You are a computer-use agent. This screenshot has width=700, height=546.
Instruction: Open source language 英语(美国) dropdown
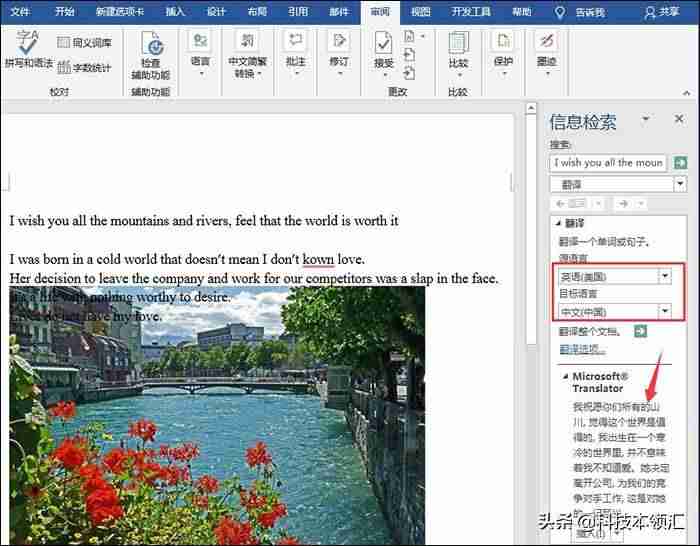point(665,276)
